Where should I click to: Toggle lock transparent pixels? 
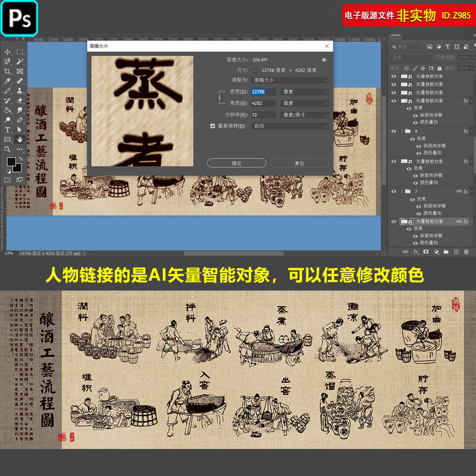click(406, 68)
